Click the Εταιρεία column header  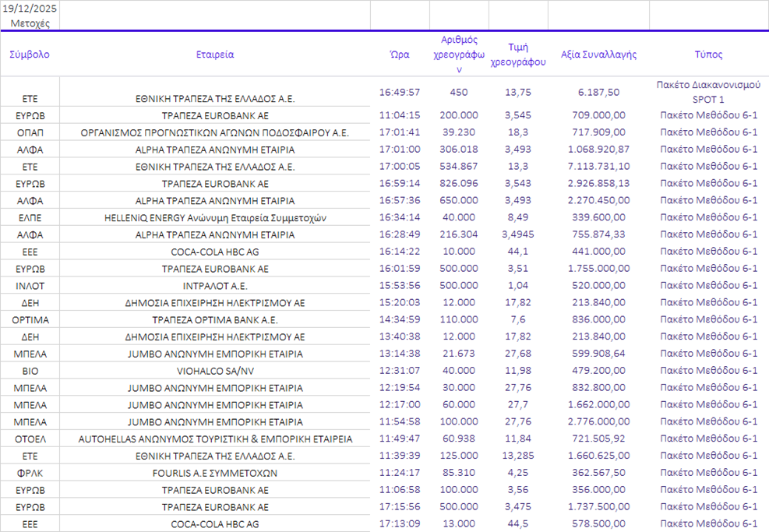point(215,55)
